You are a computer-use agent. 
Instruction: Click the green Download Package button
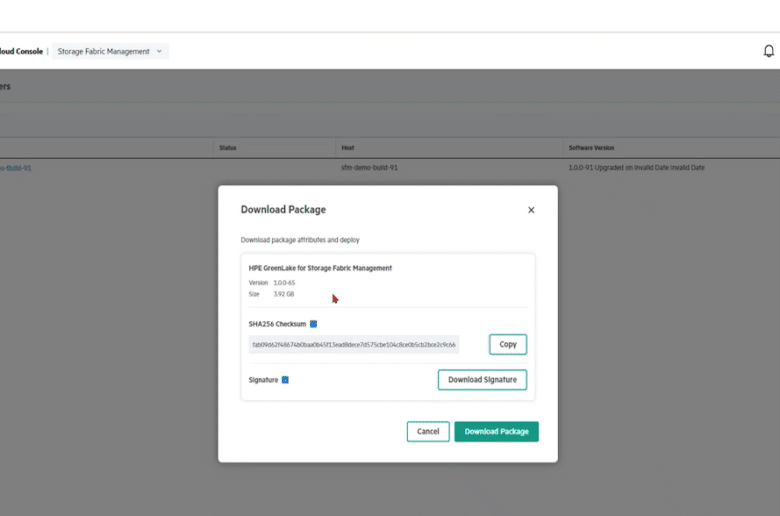(x=496, y=431)
